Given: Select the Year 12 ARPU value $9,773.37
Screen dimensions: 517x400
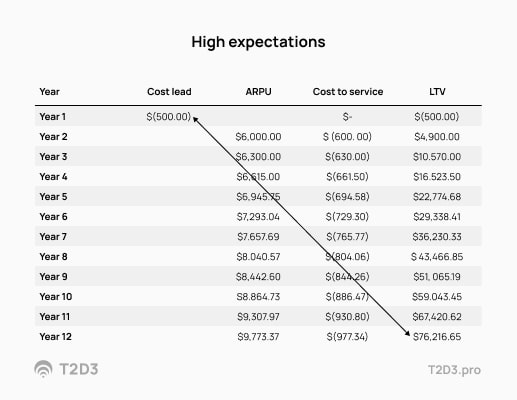Looking at the screenshot, I should tap(258, 337).
